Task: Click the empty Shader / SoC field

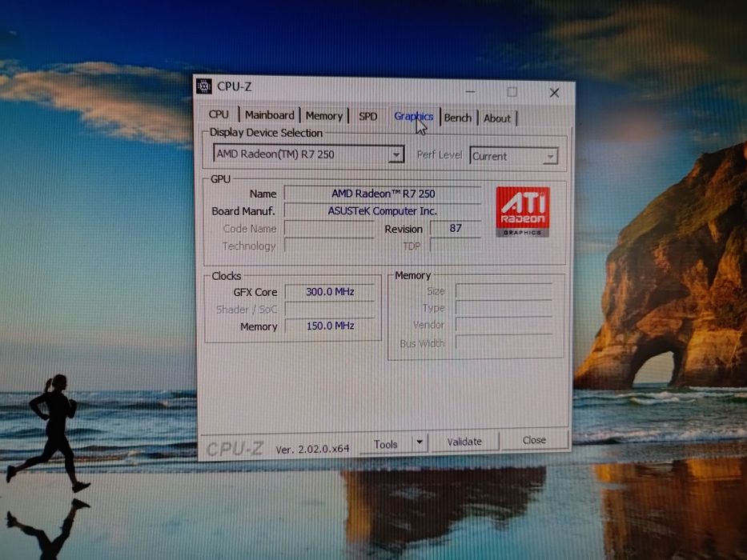Action: tap(330, 309)
